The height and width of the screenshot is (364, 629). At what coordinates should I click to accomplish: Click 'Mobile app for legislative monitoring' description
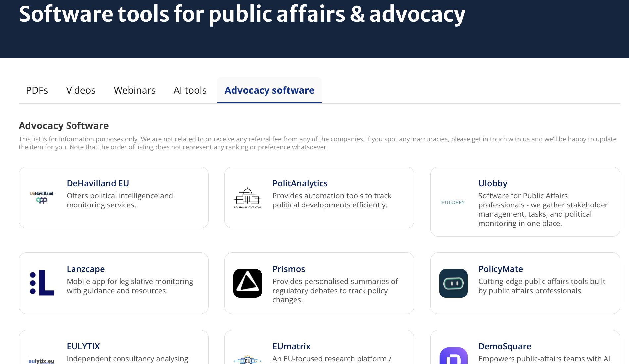coord(130,286)
